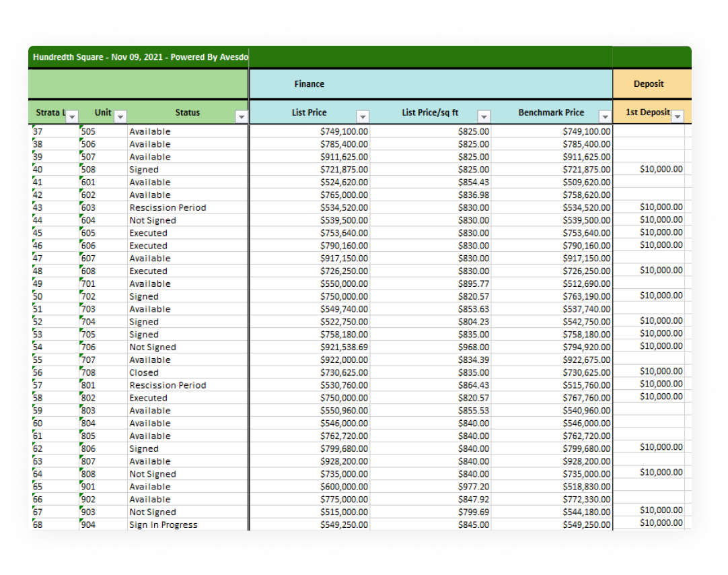Select list price $749,100.00 for unit 505
728x575 pixels.
coord(310,131)
